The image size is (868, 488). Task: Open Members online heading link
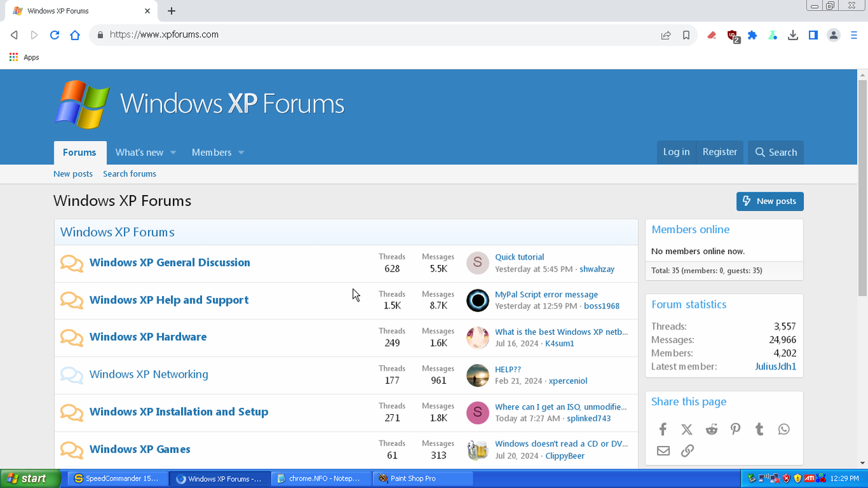click(690, 230)
